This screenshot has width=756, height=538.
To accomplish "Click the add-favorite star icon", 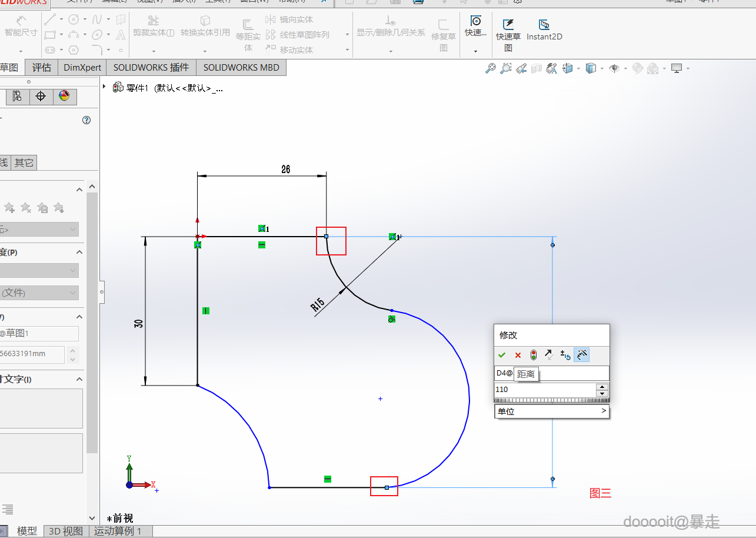I will click(x=9, y=207).
